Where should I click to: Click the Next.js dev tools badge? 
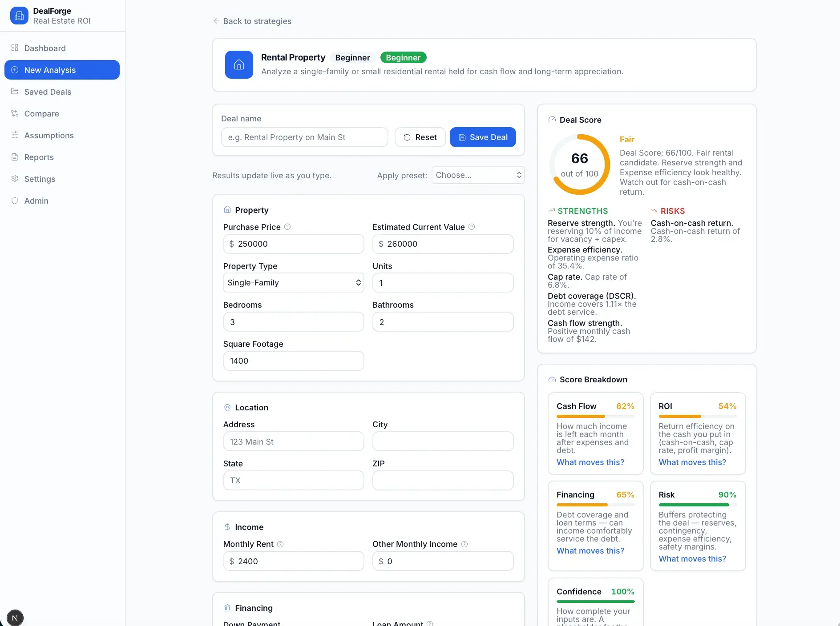(x=15, y=618)
